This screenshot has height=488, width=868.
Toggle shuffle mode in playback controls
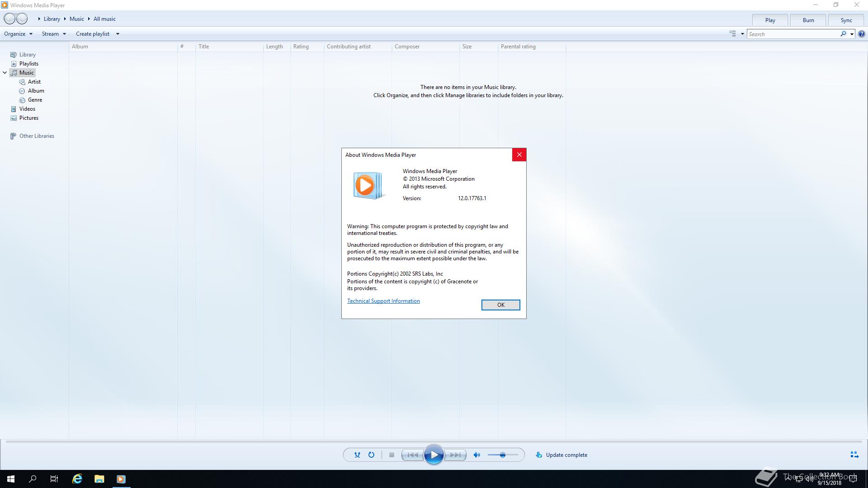(x=357, y=455)
